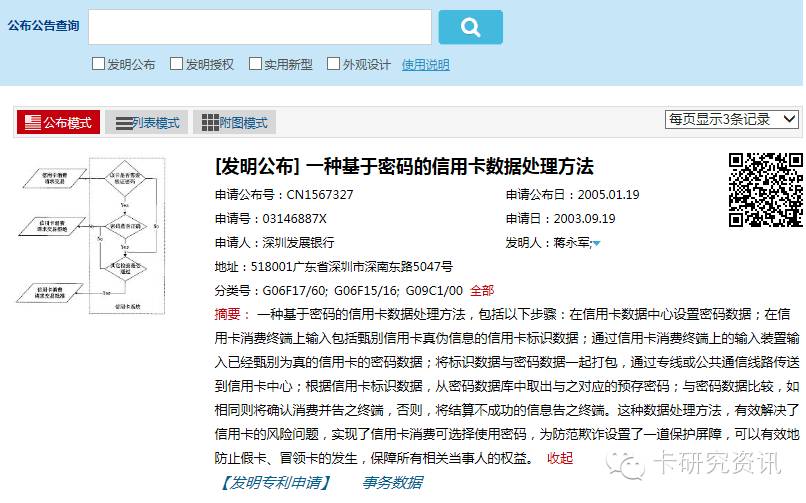This screenshot has height=503, width=806.
Task: Click the magnifier search button
Action: pyautogui.click(x=470, y=27)
